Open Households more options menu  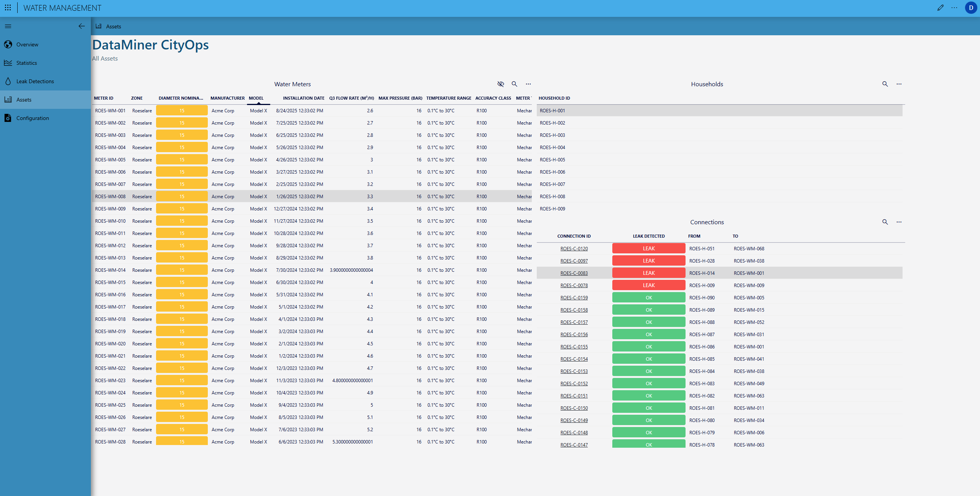pyautogui.click(x=899, y=84)
